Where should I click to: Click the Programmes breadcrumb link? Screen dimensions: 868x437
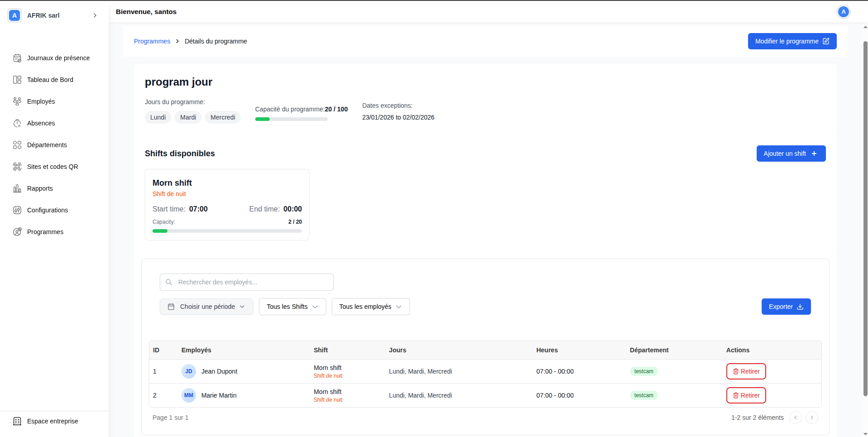click(152, 41)
